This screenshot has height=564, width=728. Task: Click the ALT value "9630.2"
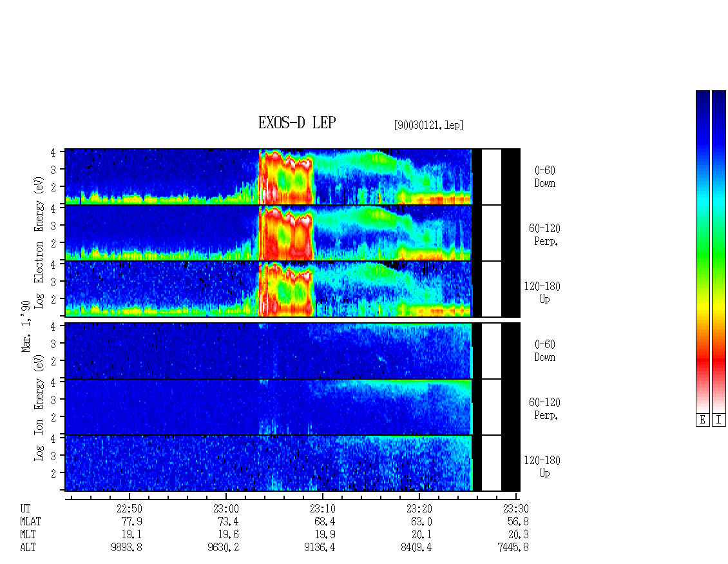tap(223, 547)
